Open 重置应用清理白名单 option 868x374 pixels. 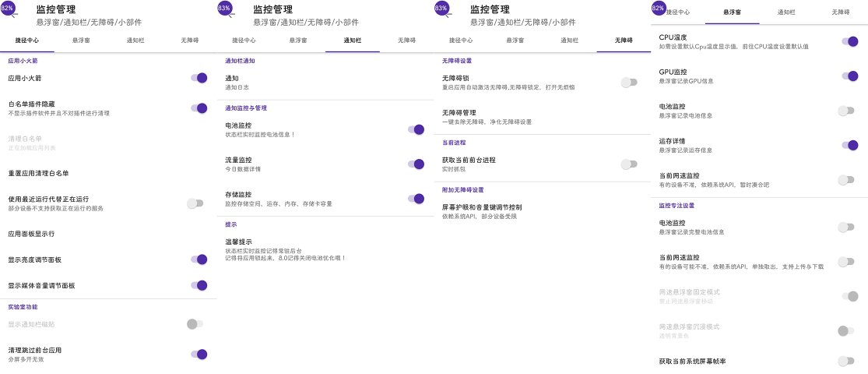(108, 173)
